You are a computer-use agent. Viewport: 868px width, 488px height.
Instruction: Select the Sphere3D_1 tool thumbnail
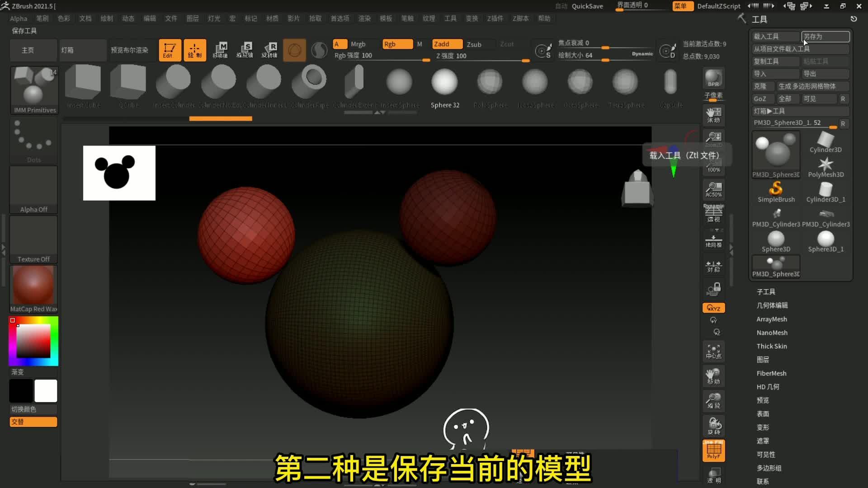[x=826, y=239]
